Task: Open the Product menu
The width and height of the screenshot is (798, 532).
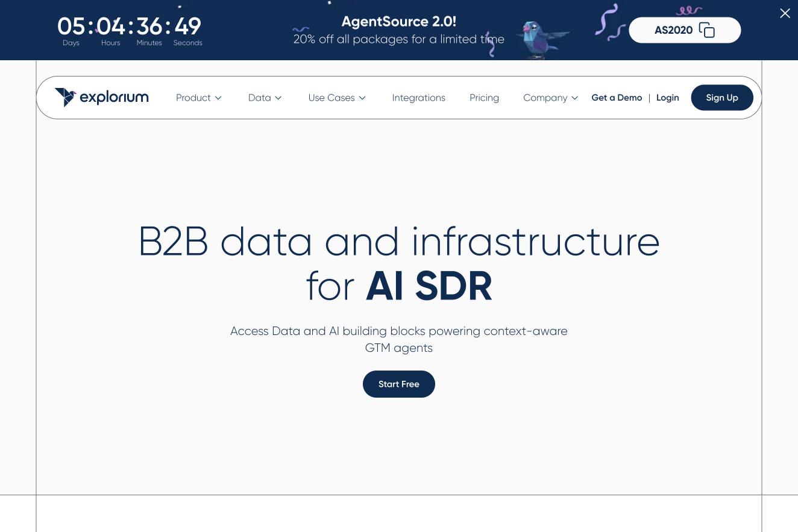Action: tap(199, 98)
